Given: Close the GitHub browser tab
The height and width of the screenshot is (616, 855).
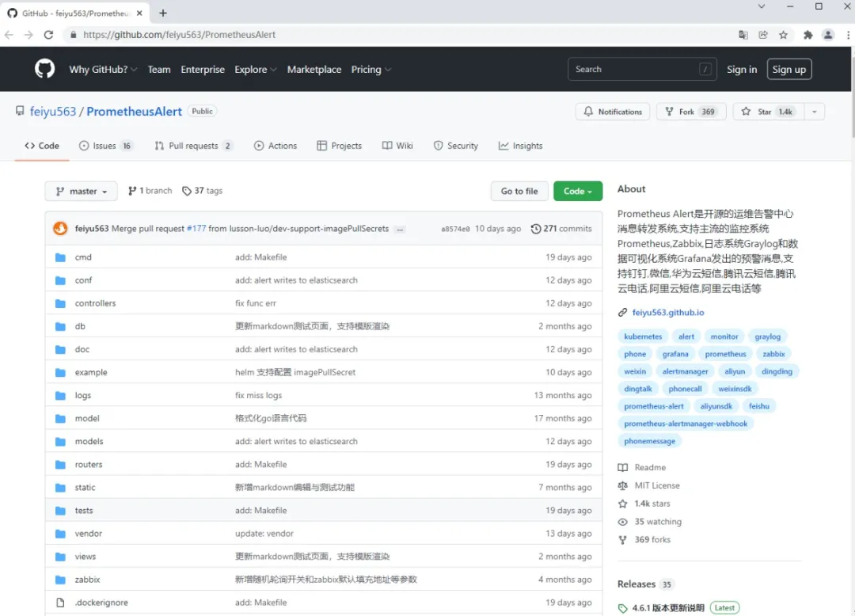Looking at the screenshot, I should pyautogui.click(x=139, y=13).
